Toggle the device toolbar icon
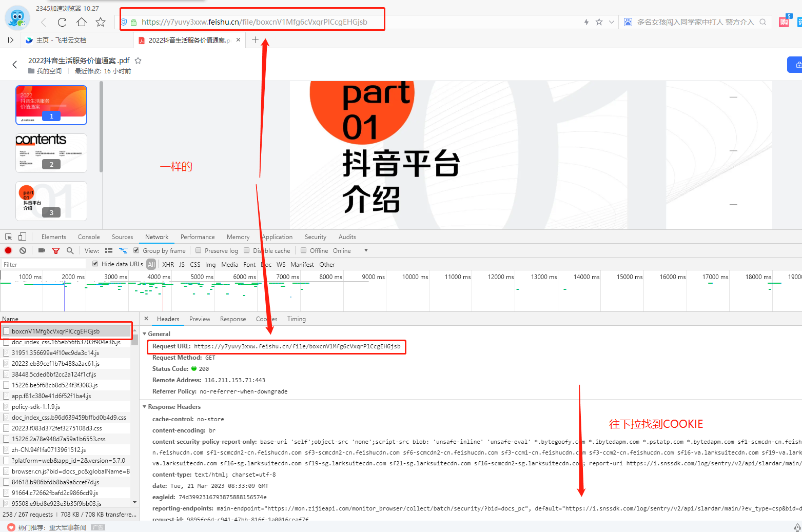802x532 pixels. pos(22,237)
